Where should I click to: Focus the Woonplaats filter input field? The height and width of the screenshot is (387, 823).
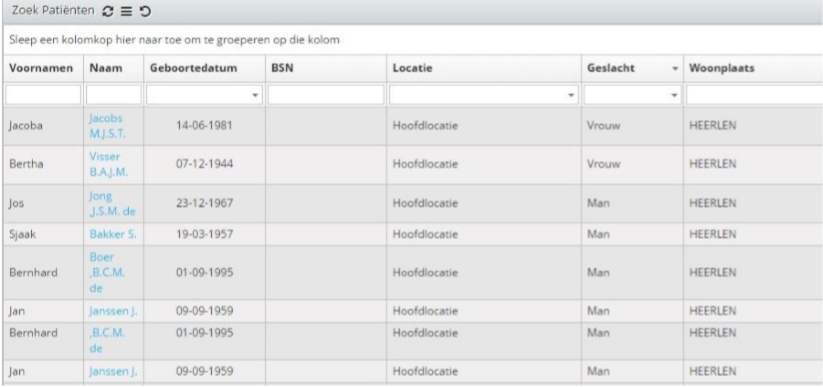[x=754, y=95]
